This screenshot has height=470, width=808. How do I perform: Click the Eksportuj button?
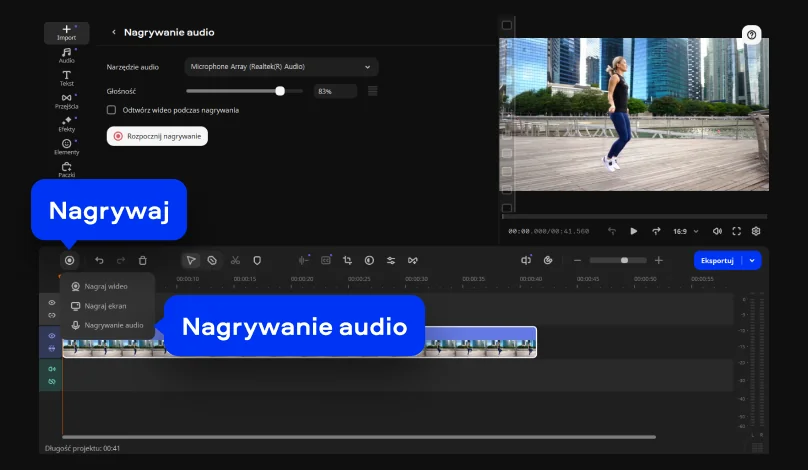718,260
